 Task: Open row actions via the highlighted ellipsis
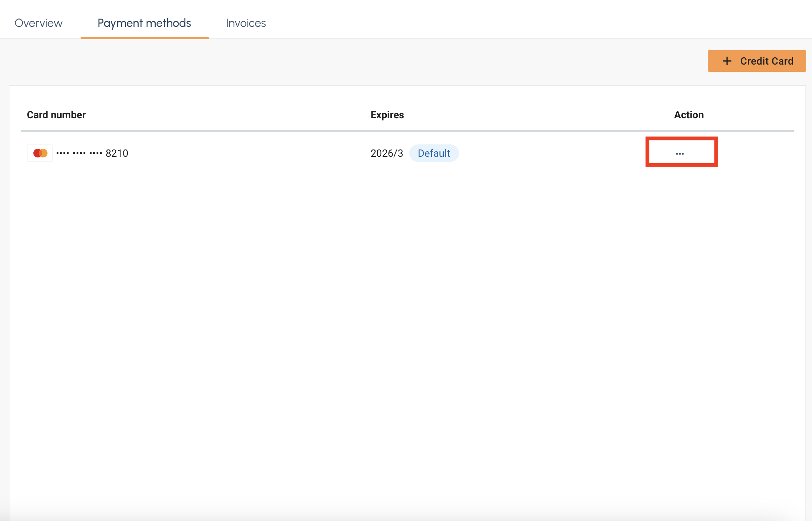[680, 153]
